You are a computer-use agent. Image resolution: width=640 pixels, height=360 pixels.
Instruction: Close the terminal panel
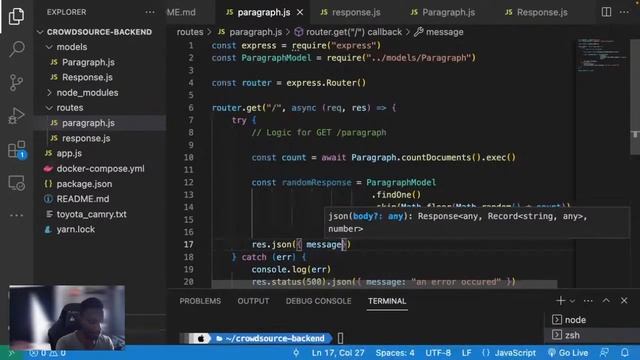pyautogui.click(x=624, y=301)
